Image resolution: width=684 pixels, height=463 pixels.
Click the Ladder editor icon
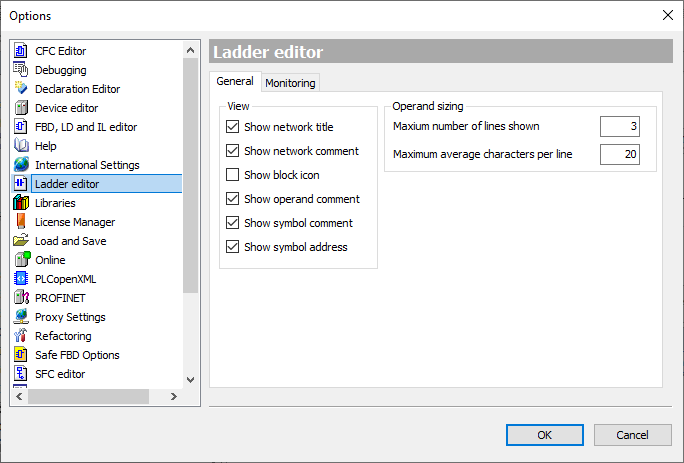(x=21, y=184)
